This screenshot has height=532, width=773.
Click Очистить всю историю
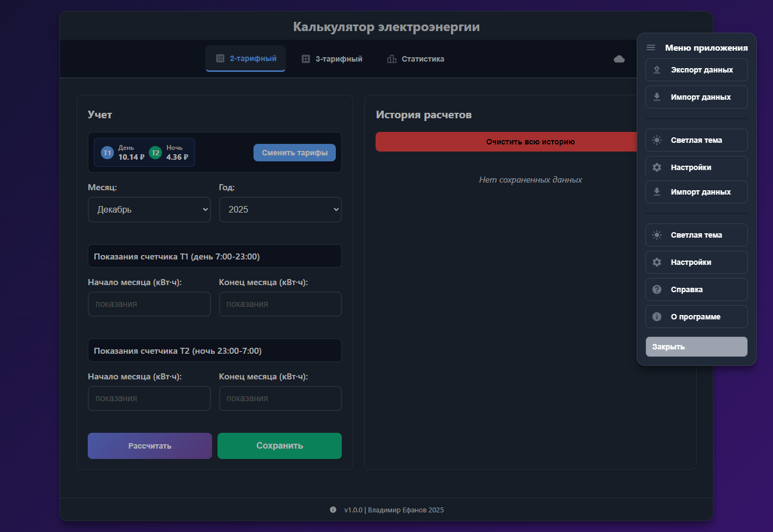coord(506,142)
